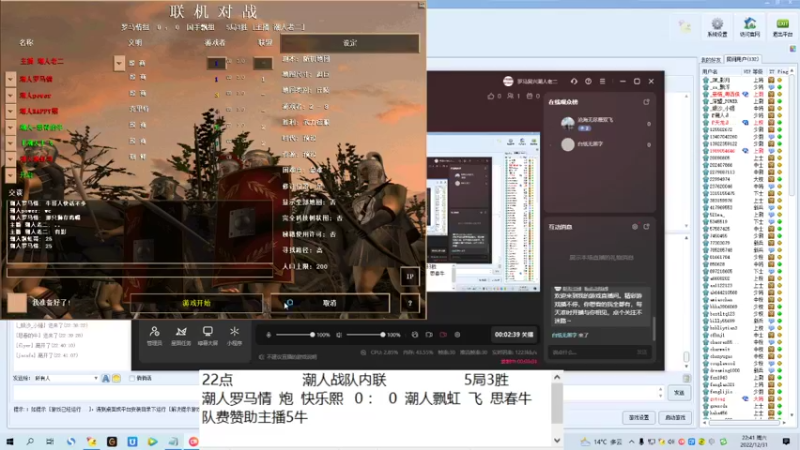Viewport: 800px width, 450px height.
Task: Switch to the 房间用户 tab
Action: pos(742,59)
